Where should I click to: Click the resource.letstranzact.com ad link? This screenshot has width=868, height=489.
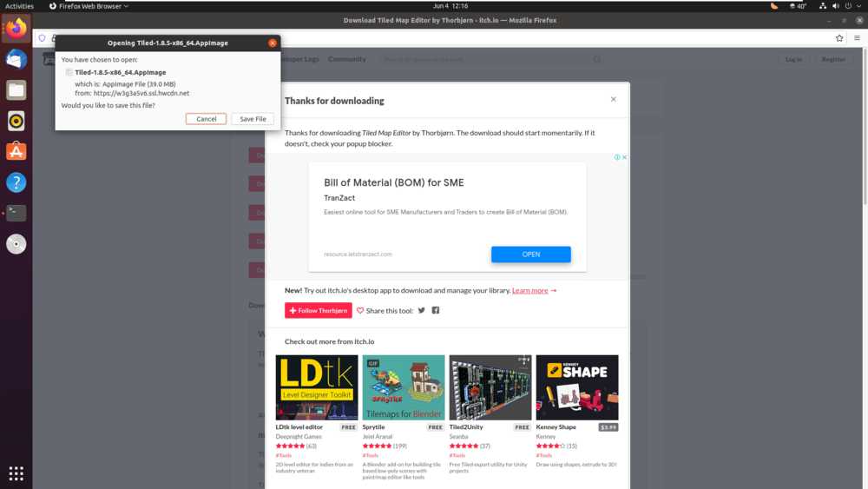[358, 254]
